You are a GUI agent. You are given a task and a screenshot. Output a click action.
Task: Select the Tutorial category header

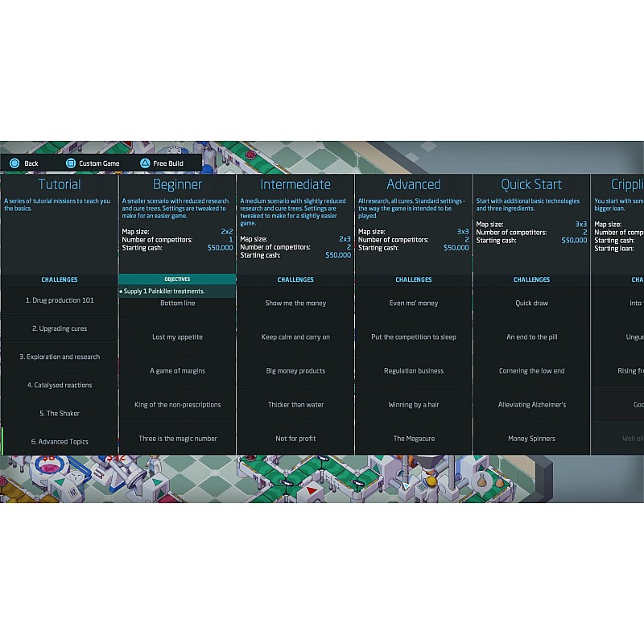click(60, 184)
